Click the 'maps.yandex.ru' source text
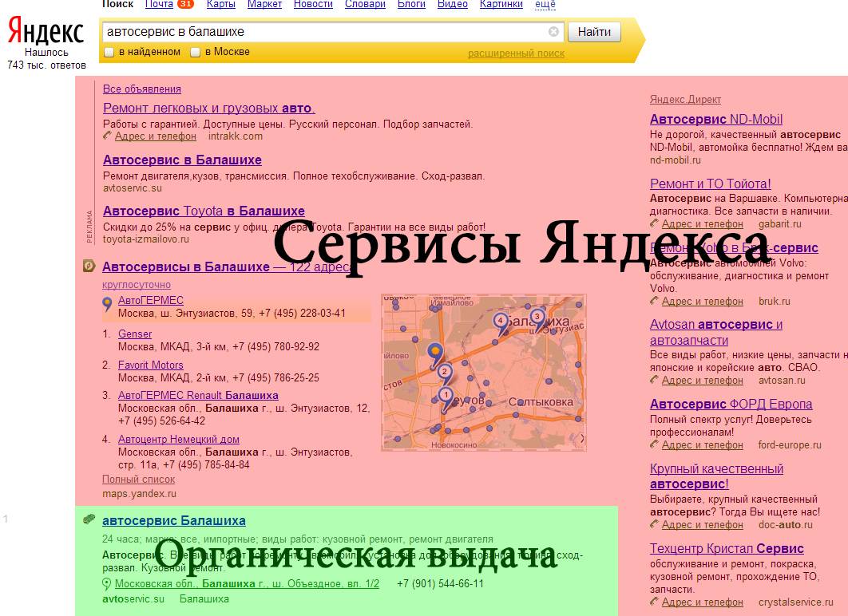Image resolution: width=848 pixels, height=616 pixels. point(139,493)
